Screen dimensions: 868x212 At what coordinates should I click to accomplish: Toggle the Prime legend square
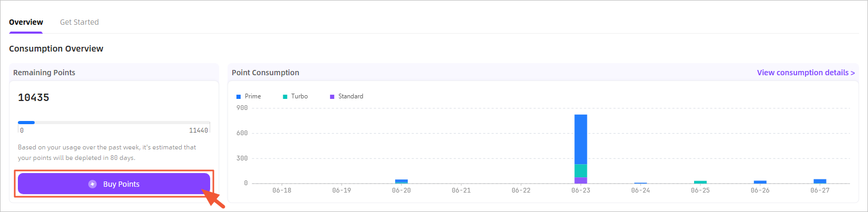[239, 97]
